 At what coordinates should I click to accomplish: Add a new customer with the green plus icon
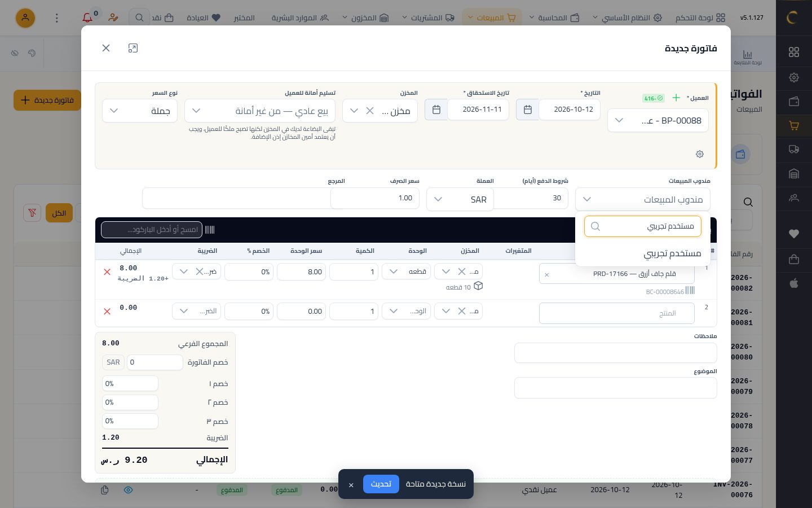click(x=676, y=98)
